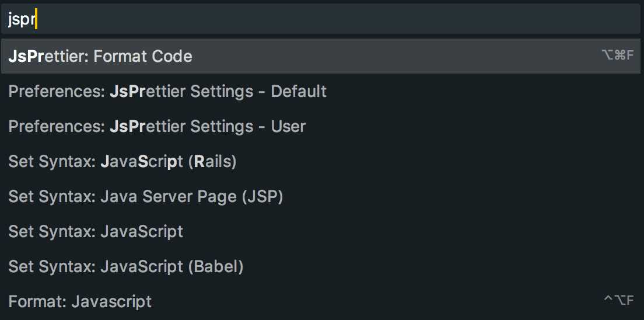Click the ⌃⌥F shortcut hint beside Format: Javascript

click(x=618, y=301)
